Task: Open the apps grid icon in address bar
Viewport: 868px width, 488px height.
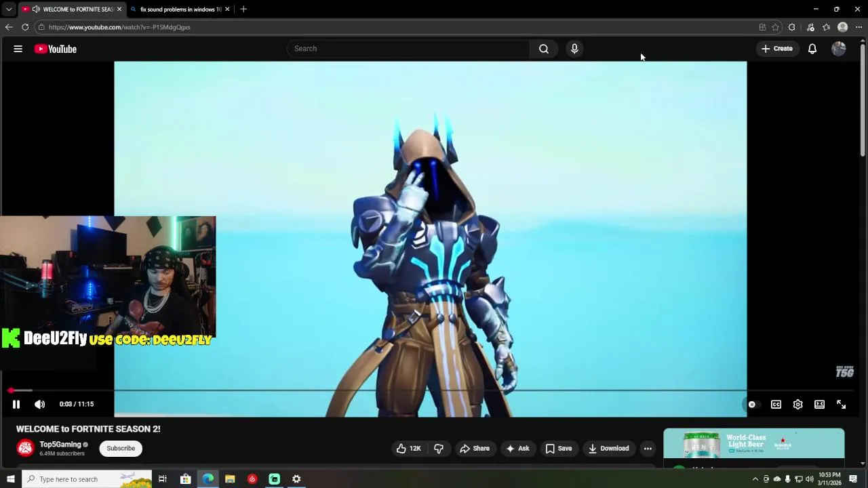Action: point(762,27)
